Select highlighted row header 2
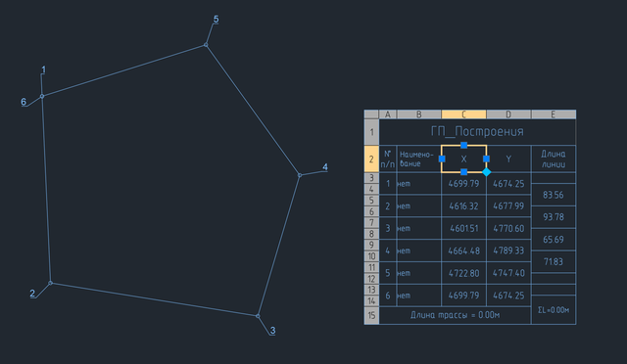This screenshot has width=627, height=364. [371, 159]
